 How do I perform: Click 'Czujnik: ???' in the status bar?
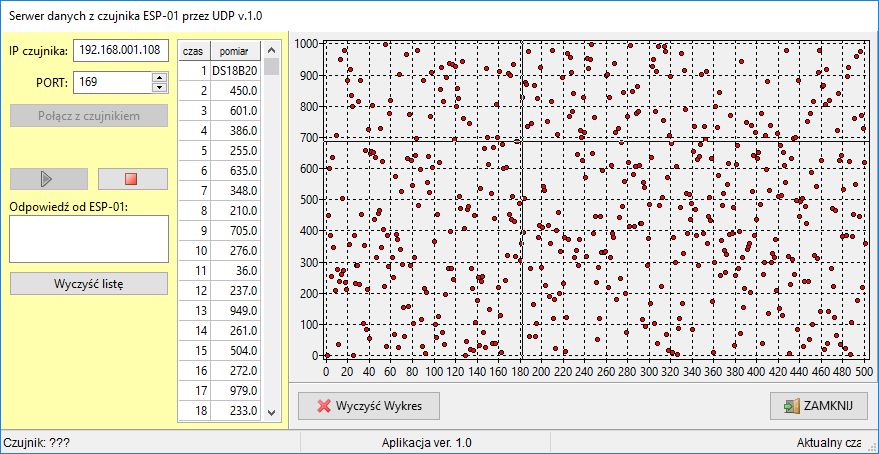click(36, 443)
